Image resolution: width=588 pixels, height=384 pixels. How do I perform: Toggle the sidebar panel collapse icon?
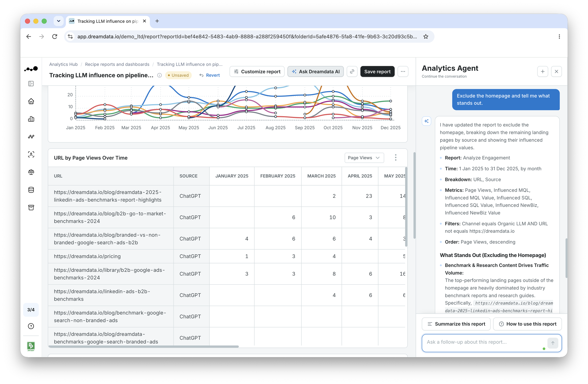(31, 84)
